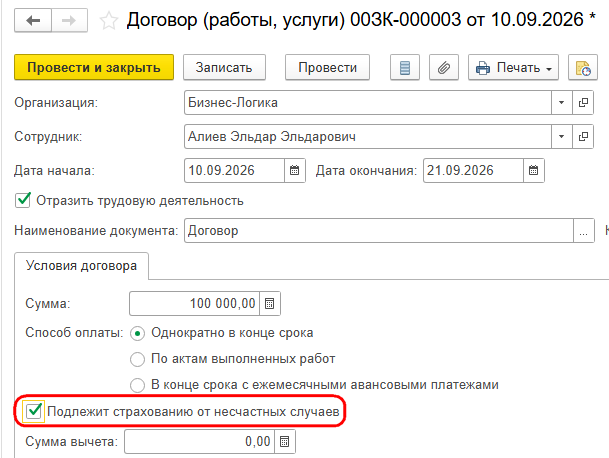
Task: Click the Наименование документа field Договор
Action: 379,231
